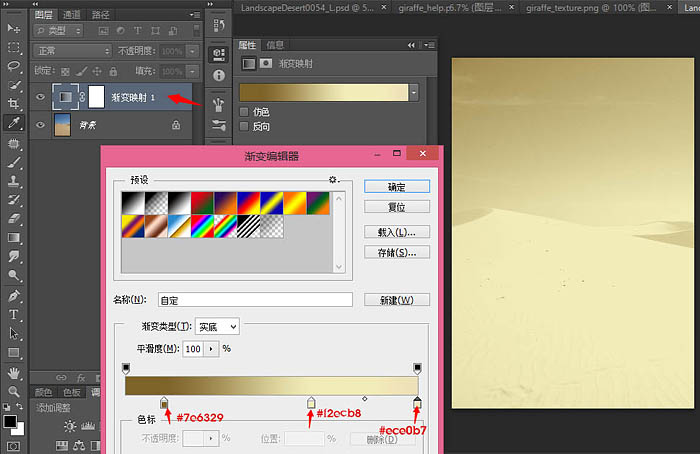
Task: Switch to giraffe_texture.png document tab
Action: pyautogui.click(x=574, y=7)
